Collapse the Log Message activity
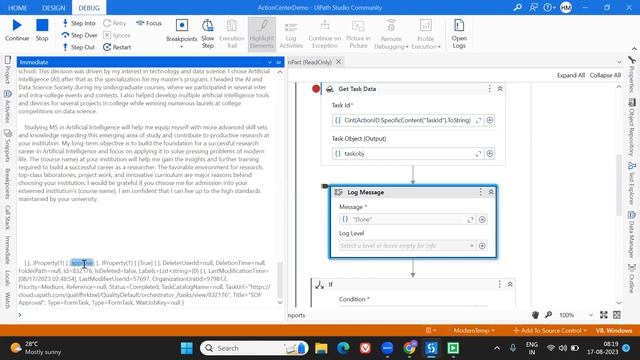 [x=491, y=192]
